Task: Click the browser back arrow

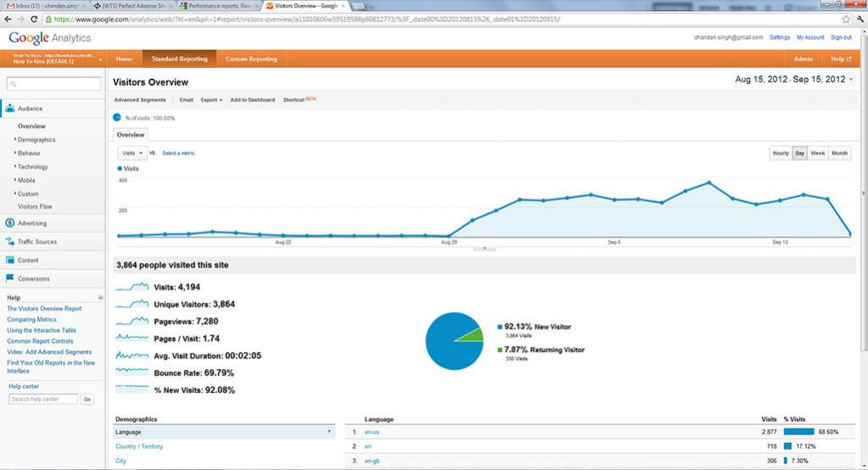Action: click(x=8, y=19)
